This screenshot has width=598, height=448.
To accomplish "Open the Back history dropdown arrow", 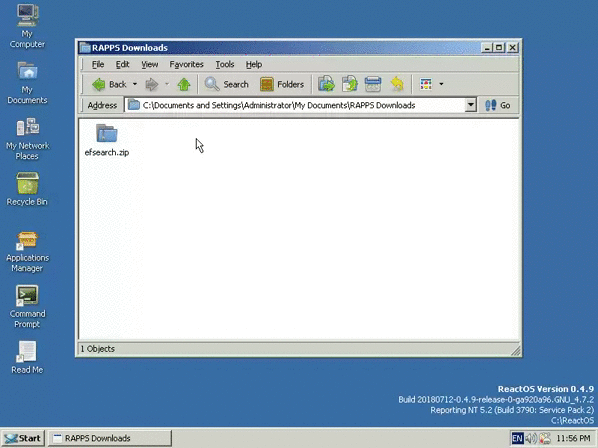I will click(x=135, y=84).
